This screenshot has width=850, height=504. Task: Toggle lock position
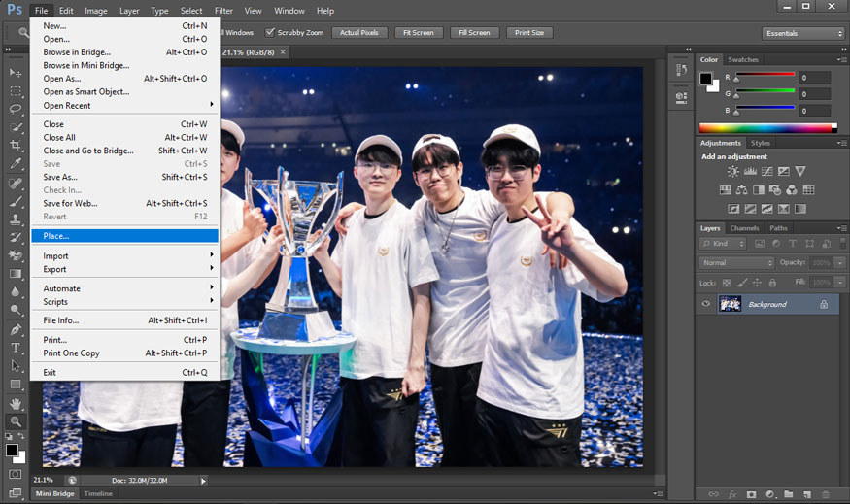757,283
